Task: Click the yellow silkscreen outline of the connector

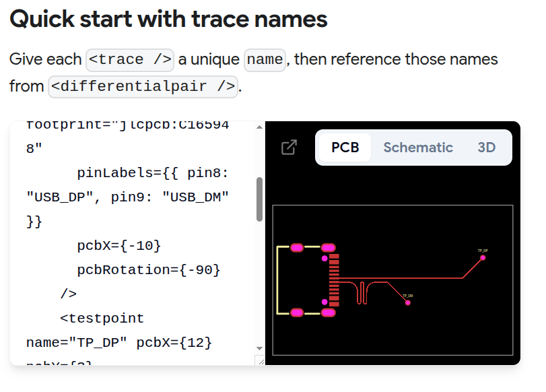Action: coord(277,280)
